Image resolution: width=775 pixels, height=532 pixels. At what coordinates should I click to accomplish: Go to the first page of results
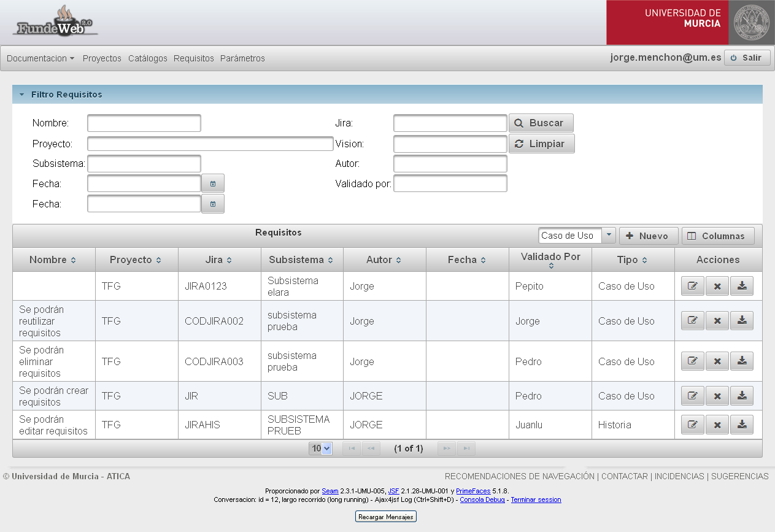pyautogui.click(x=352, y=449)
